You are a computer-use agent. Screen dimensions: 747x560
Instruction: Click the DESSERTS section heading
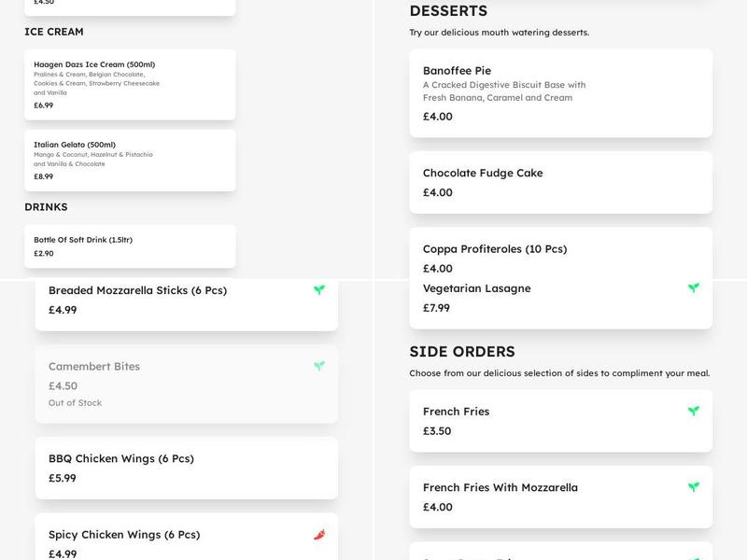(x=449, y=11)
